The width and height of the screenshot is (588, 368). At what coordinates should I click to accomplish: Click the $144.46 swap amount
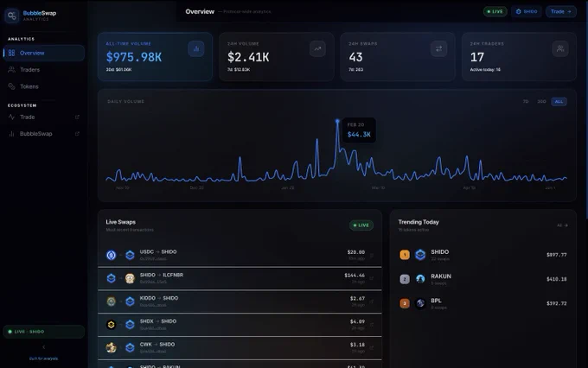pos(355,276)
